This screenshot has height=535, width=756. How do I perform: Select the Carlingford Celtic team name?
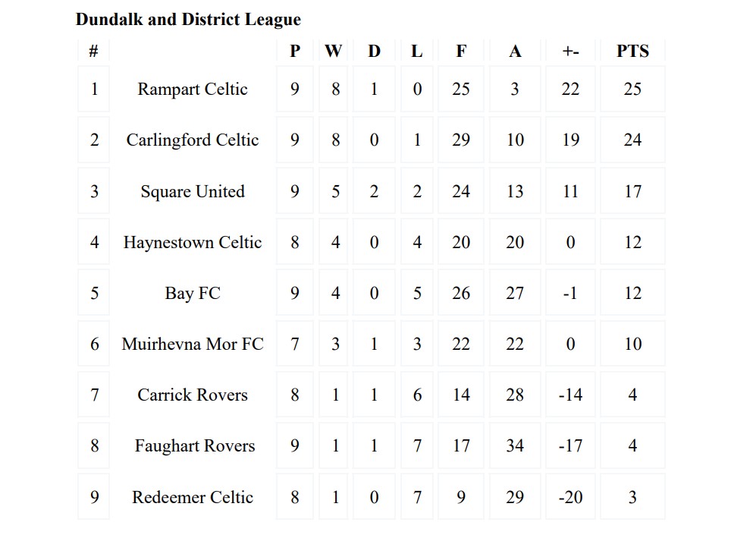click(193, 140)
